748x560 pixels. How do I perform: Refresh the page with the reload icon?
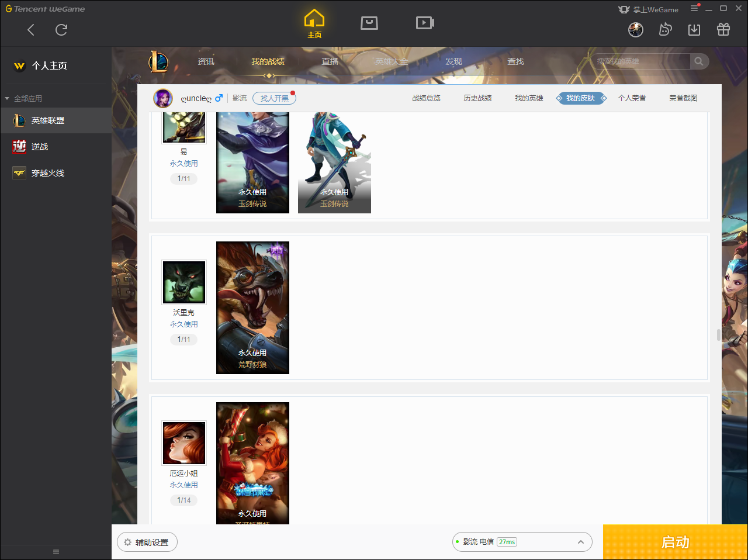pyautogui.click(x=61, y=30)
